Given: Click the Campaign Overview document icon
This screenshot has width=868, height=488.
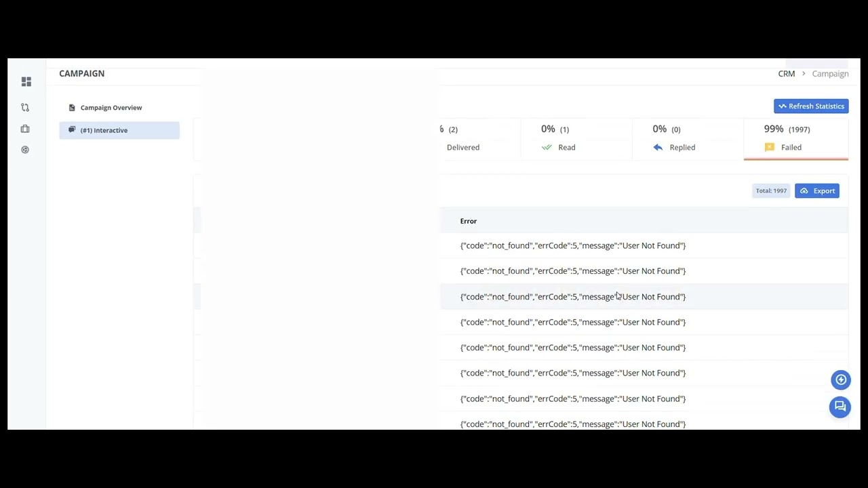Looking at the screenshot, I should (72, 108).
